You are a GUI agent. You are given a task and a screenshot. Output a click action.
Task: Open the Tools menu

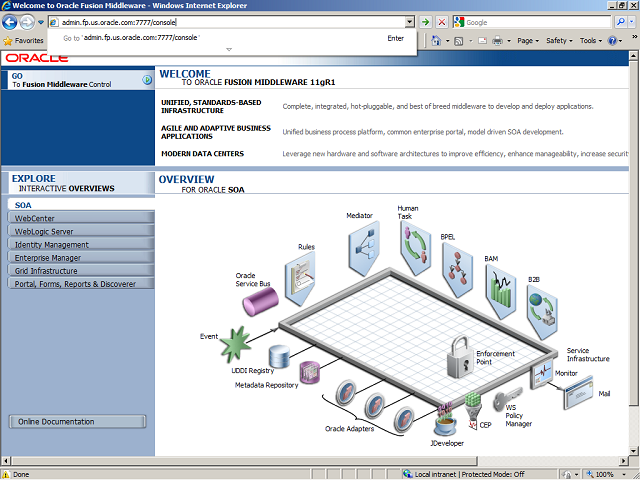[591, 41]
